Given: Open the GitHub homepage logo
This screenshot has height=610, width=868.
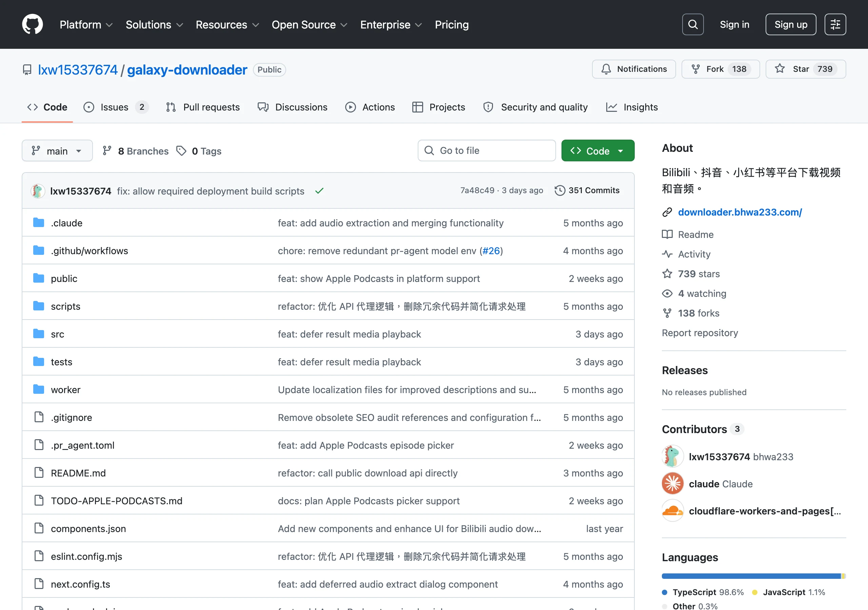Looking at the screenshot, I should pyautogui.click(x=33, y=24).
